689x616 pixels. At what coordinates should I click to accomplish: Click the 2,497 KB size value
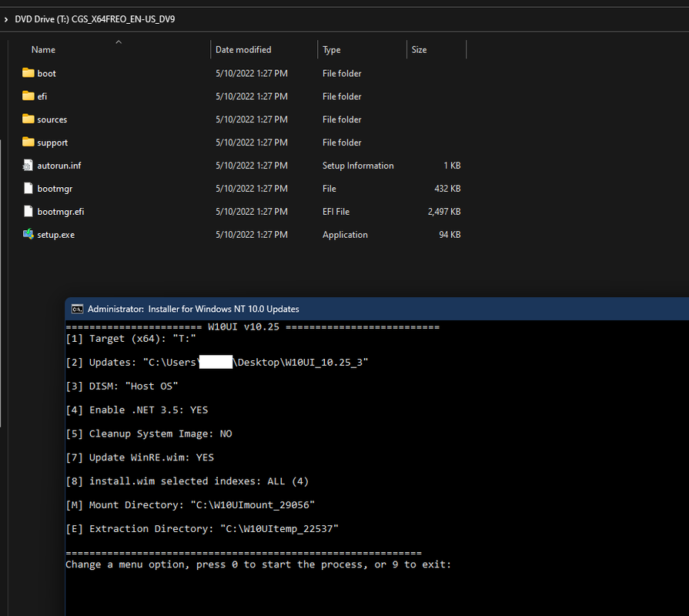[x=444, y=212]
